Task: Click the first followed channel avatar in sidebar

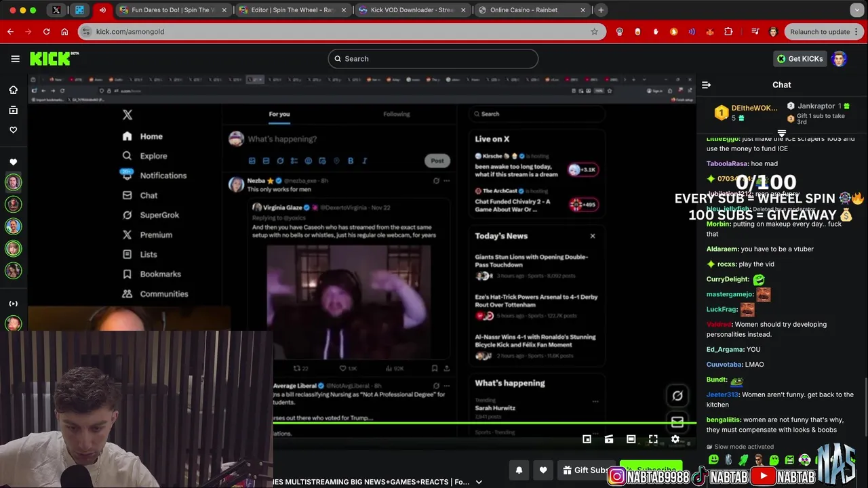Action: tap(13, 182)
